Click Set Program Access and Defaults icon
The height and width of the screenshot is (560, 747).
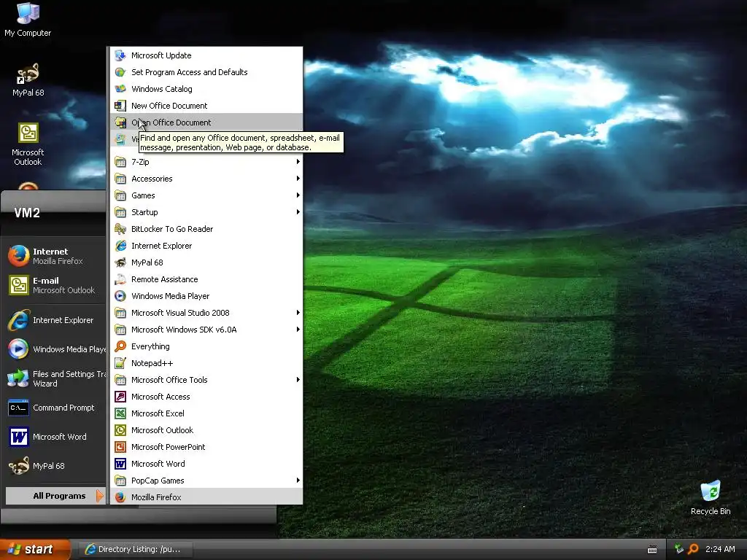coord(120,72)
